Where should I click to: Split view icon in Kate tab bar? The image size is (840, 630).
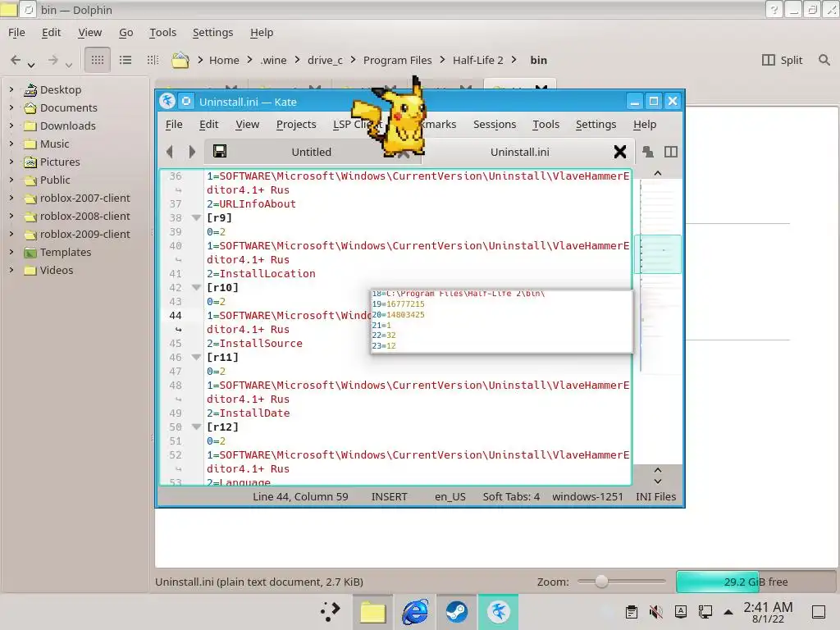(671, 152)
